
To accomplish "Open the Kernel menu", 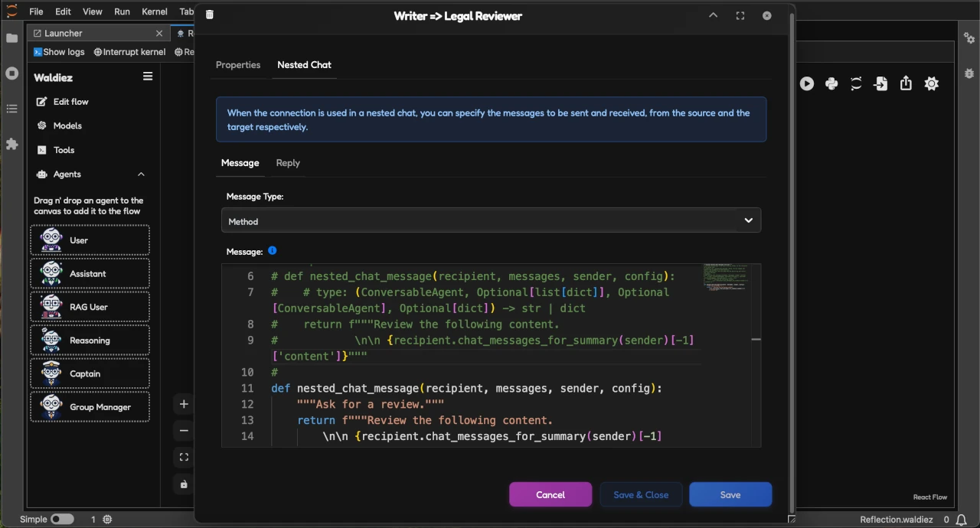I will (x=154, y=11).
